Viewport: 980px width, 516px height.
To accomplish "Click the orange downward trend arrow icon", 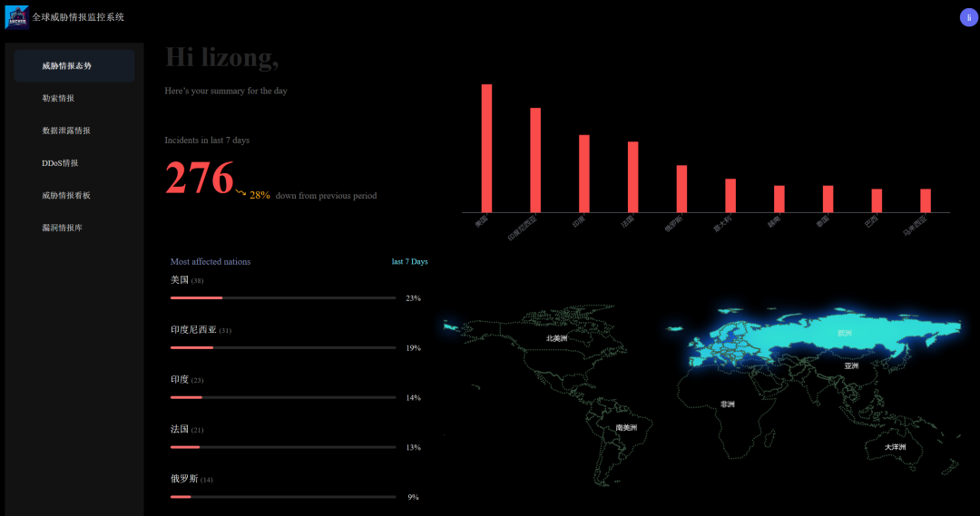I will pyautogui.click(x=240, y=192).
